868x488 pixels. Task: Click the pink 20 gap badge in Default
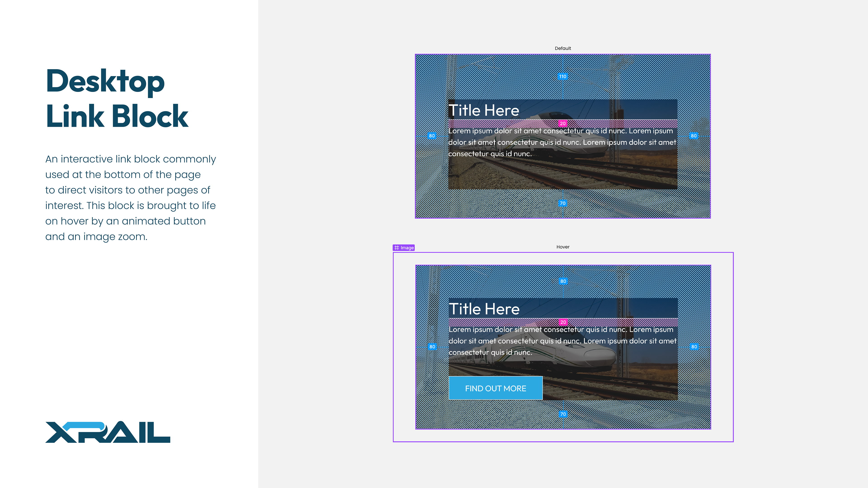[x=563, y=124]
